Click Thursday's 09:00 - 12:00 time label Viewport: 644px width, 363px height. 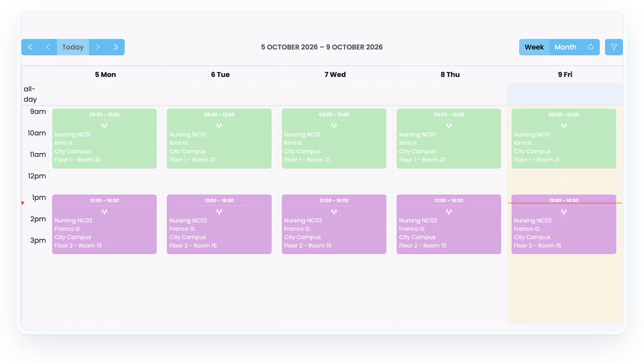pos(449,114)
